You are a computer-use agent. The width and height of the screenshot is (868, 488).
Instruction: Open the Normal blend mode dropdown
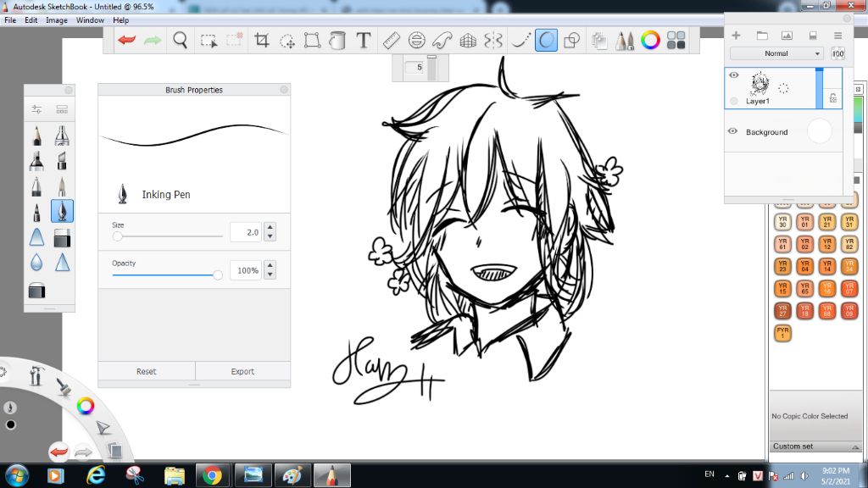point(776,53)
